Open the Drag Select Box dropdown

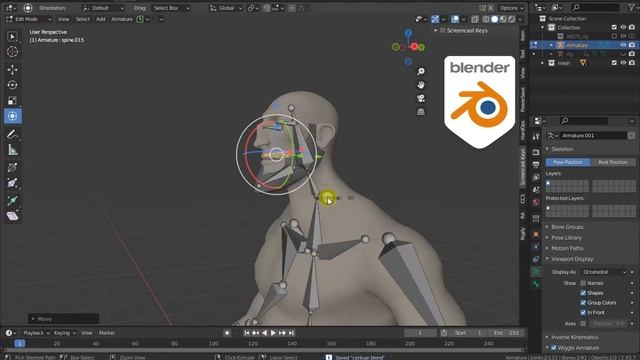click(x=171, y=8)
